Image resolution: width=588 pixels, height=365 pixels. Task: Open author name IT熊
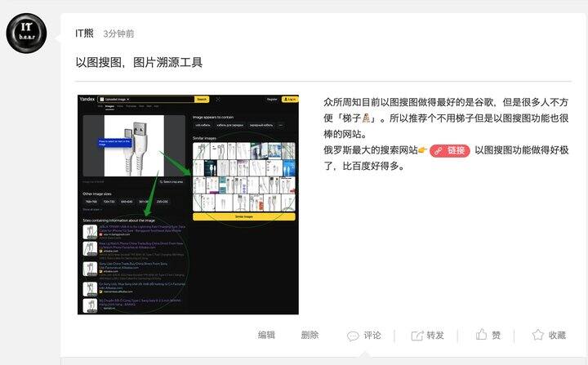click(84, 33)
